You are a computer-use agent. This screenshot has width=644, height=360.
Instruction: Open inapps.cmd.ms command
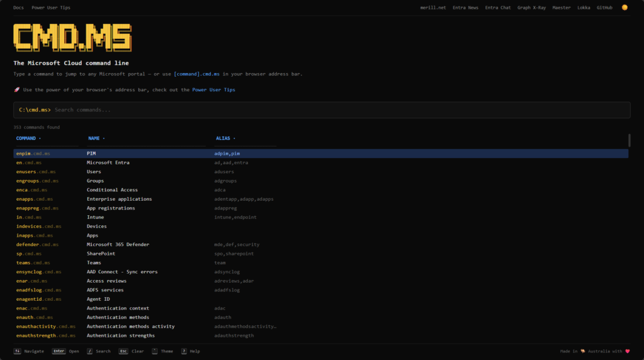[35, 235]
